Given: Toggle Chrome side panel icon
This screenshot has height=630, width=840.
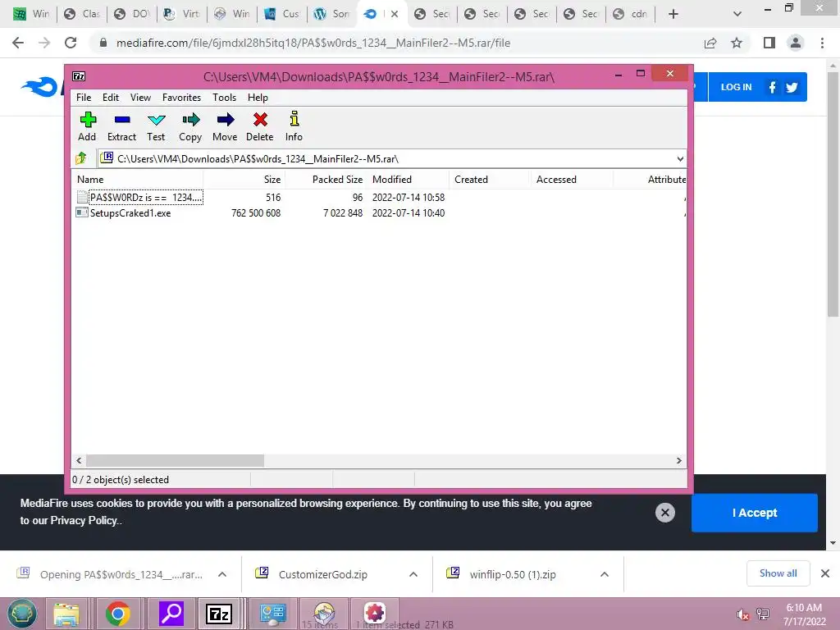Looking at the screenshot, I should [769, 43].
